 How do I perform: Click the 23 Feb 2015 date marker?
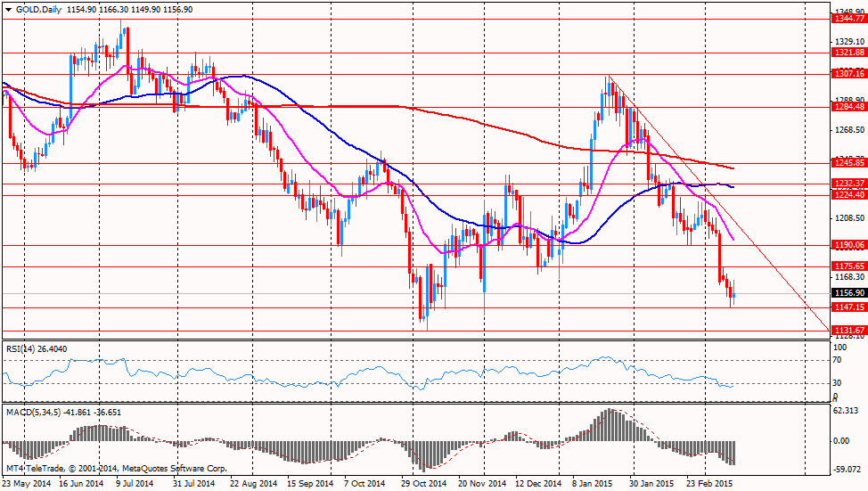(x=709, y=483)
